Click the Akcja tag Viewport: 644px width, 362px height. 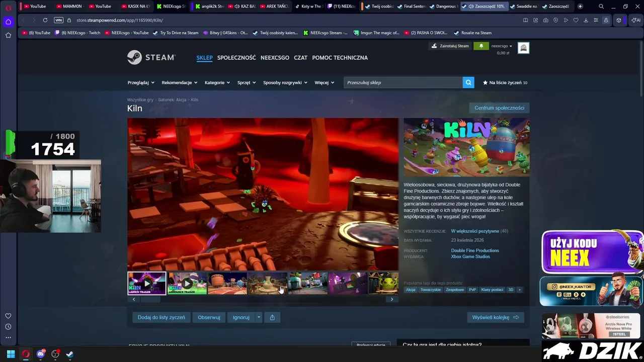[411, 290]
